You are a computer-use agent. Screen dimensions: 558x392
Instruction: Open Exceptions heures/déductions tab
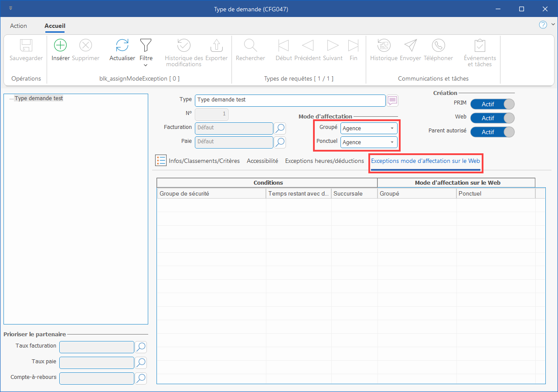pyautogui.click(x=324, y=161)
